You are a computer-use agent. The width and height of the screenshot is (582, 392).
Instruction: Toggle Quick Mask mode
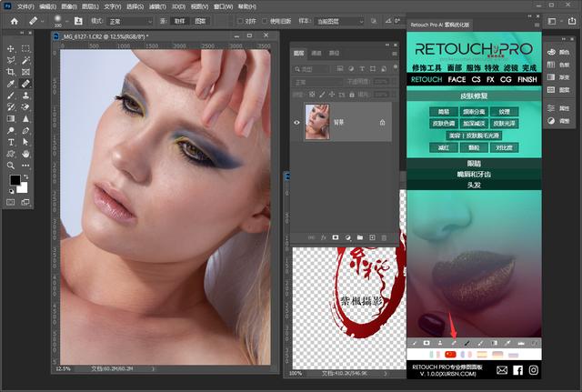(x=10, y=202)
